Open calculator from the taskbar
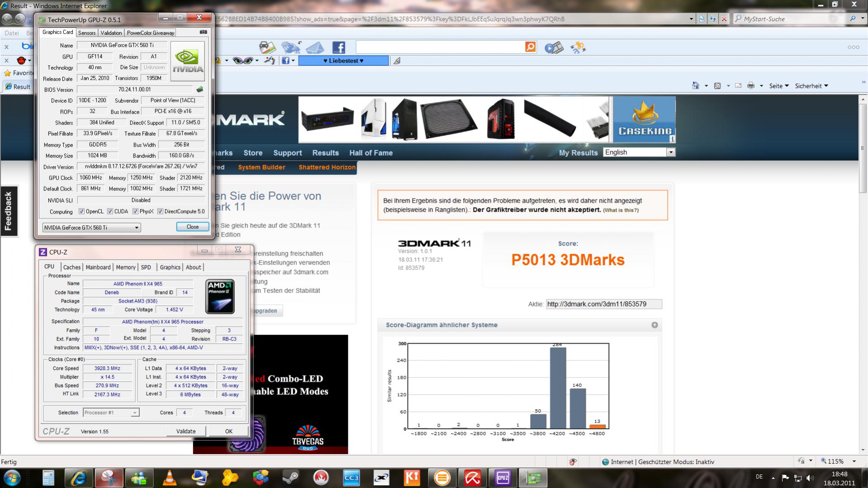The height and width of the screenshot is (488, 868). click(x=48, y=478)
